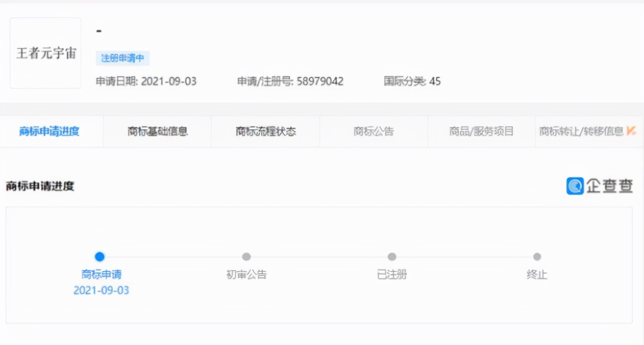
Task: Click the VIP icon beside 商标转让/转移信息
Action: tap(631, 131)
